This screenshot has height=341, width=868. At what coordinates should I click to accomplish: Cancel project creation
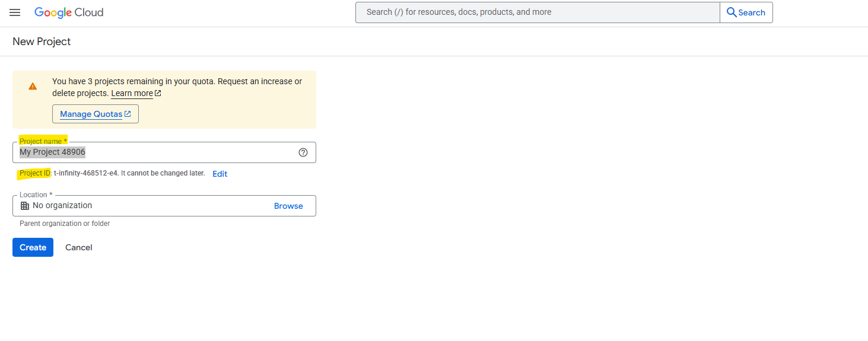pos(79,247)
